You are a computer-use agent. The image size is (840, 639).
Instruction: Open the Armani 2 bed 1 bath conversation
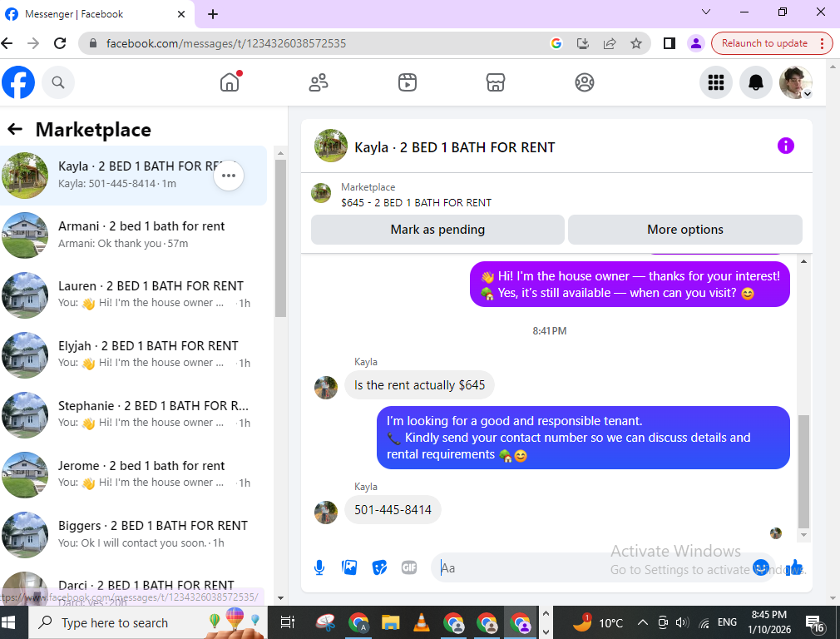point(133,235)
